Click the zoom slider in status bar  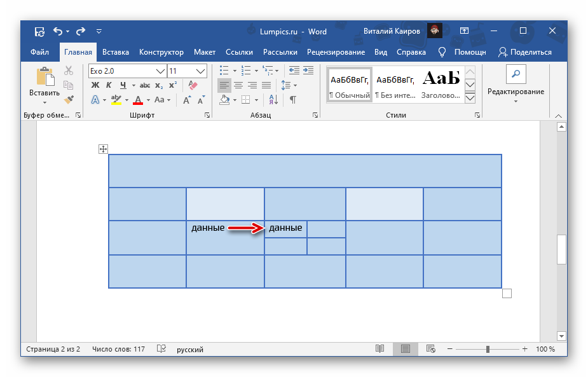point(488,349)
